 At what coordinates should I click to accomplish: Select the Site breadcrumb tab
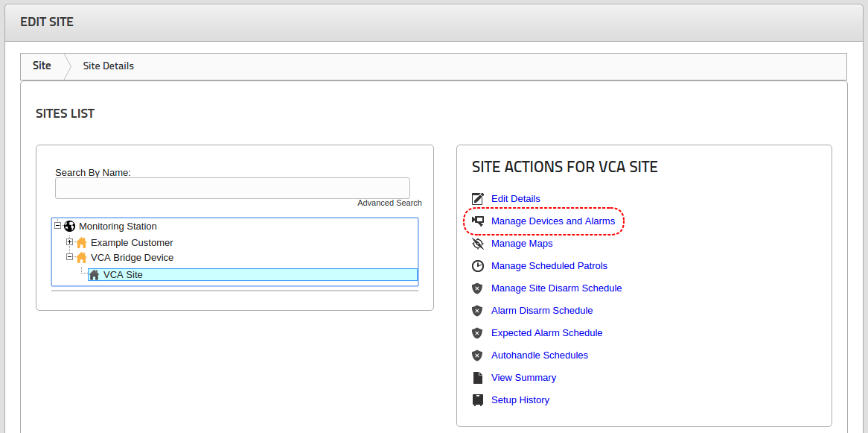click(42, 66)
